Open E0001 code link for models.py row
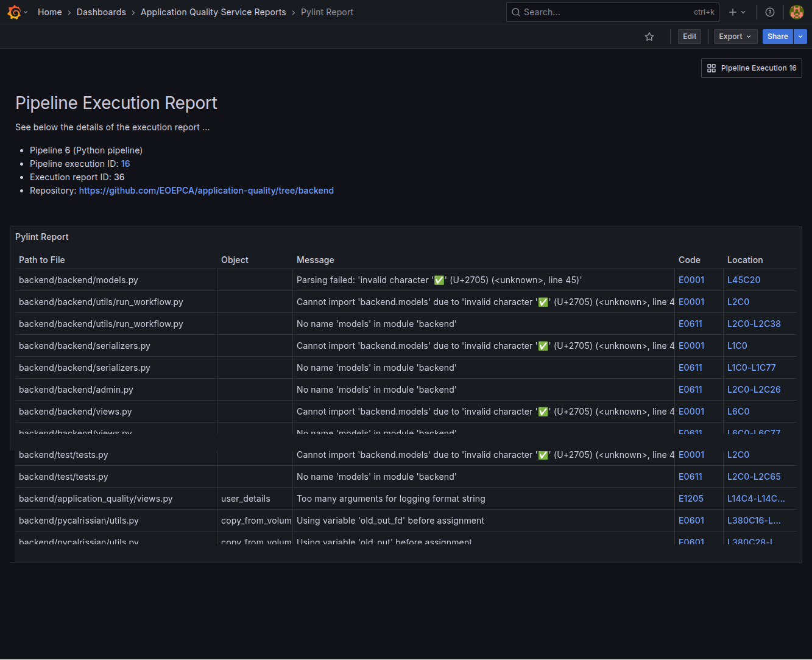The width and height of the screenshot is (812, 660). pos(691,280)
